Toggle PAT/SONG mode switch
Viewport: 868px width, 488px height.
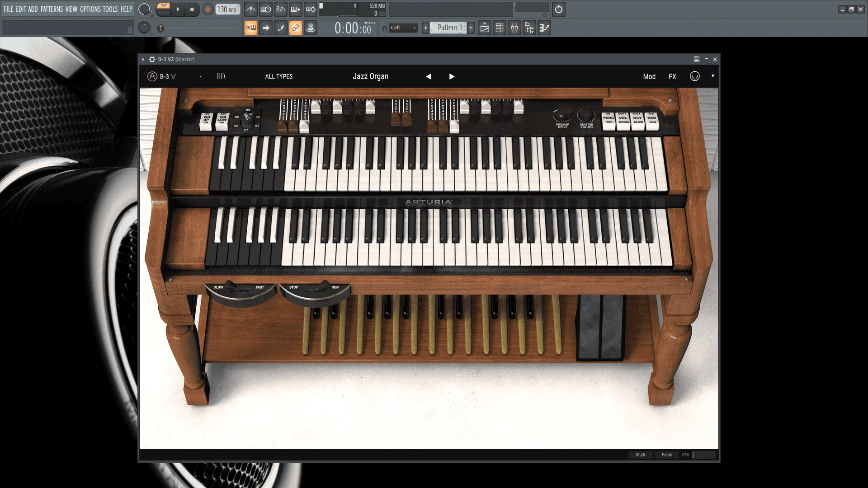[x=164, y=9]
